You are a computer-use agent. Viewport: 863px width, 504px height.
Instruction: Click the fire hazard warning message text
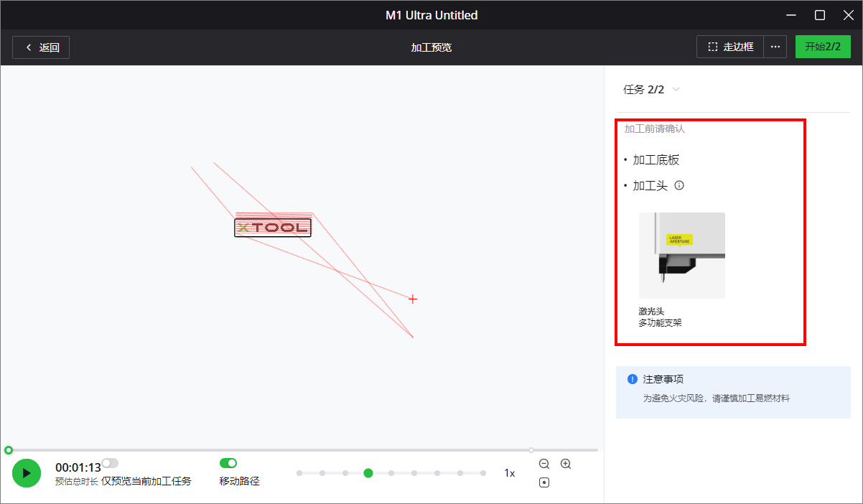(x=716, y=398)
